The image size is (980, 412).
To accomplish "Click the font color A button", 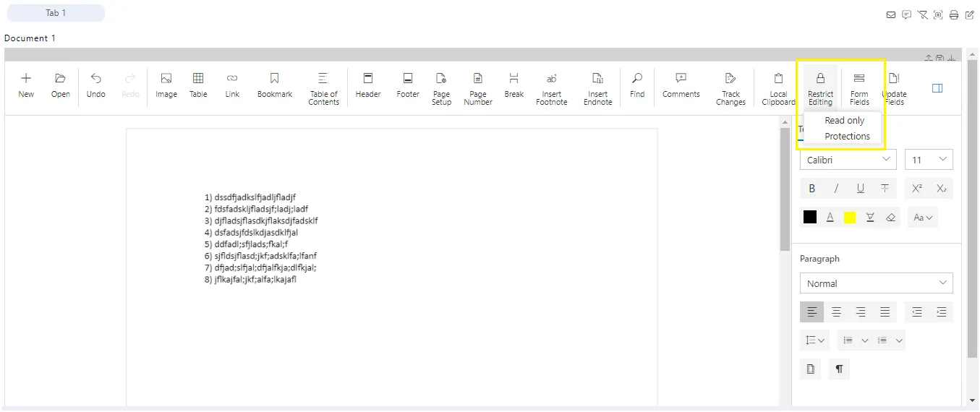I will 830,217.
